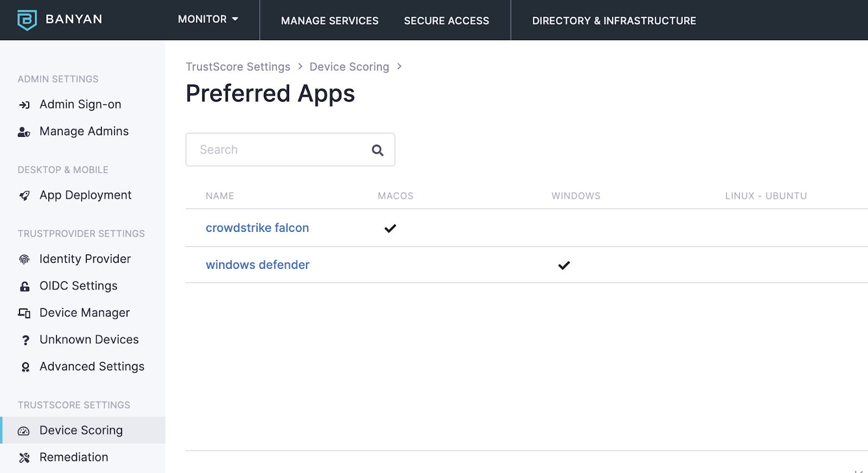Image resolution: width=868 pixels, height=473 pixels.
Task: Click the Advanced Settings badge icon
Action: pos(25,367)
